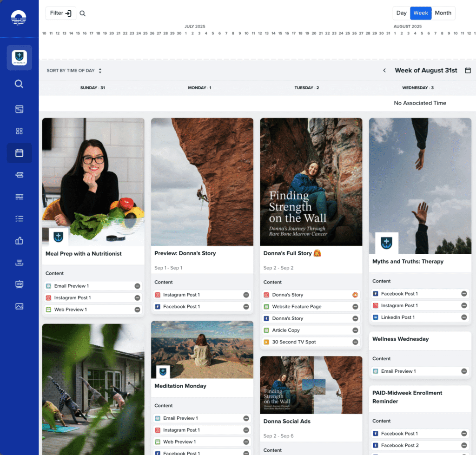
Task: Switch to the Month view tab
Action: click(443, 13)
